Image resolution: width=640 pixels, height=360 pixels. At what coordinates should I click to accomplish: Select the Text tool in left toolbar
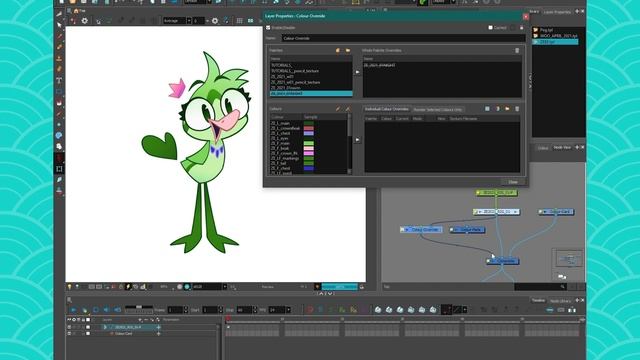59,80
